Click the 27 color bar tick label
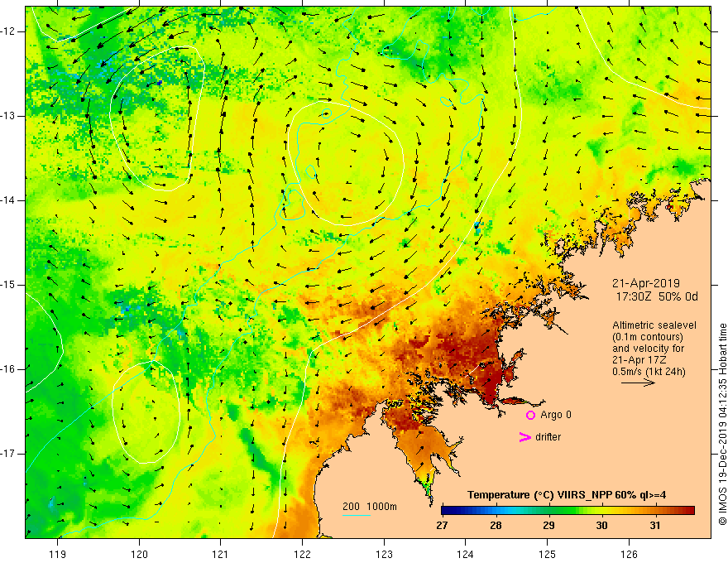728x563 pixels. [442, 526]
